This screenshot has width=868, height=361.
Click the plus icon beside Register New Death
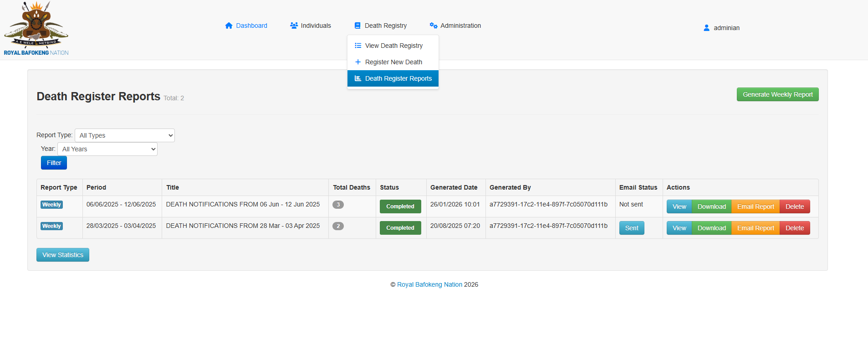point(358,62)
